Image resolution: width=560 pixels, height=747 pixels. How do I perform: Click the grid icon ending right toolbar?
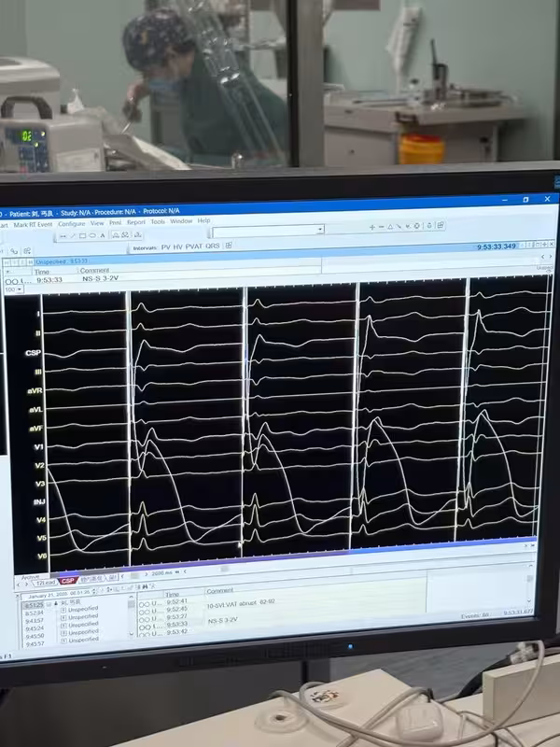tap(441, 225)
